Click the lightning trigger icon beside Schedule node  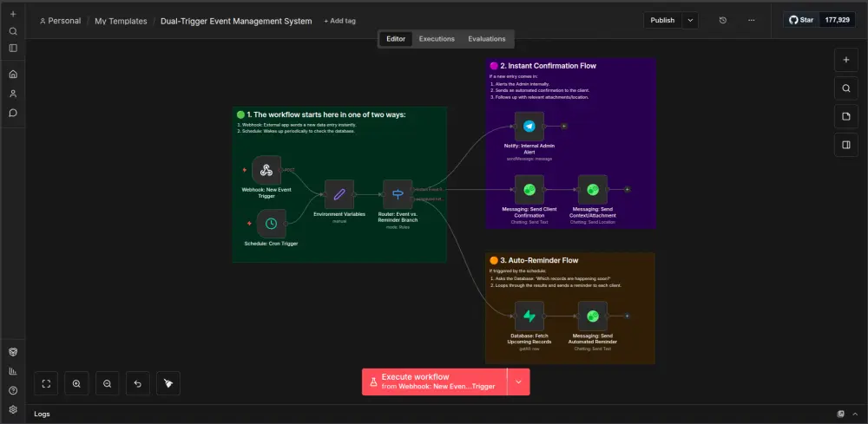pyautogui.click(x=249, y=224)
